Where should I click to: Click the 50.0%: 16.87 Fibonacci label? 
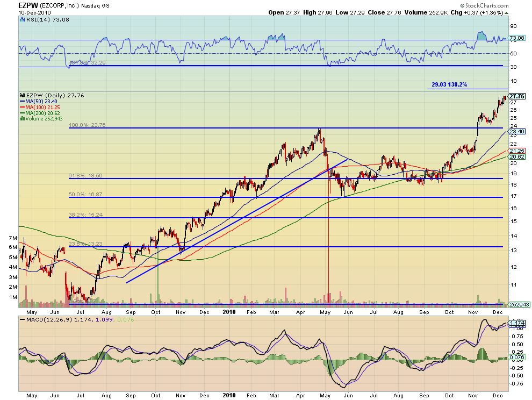pos(85,194)
